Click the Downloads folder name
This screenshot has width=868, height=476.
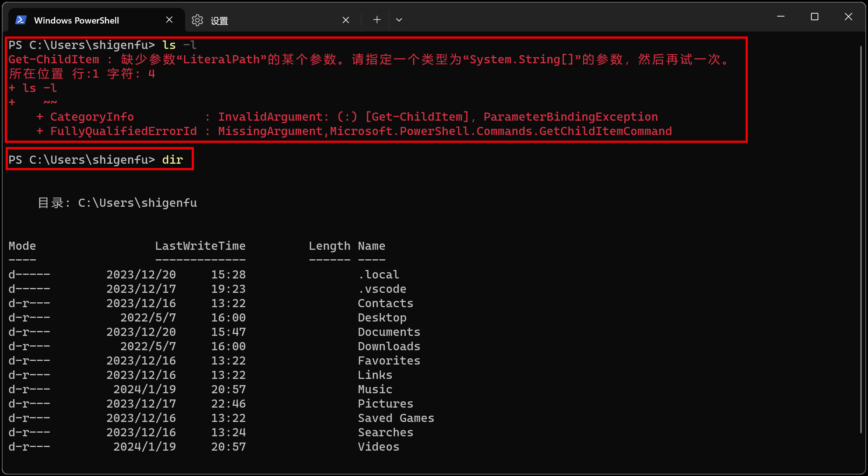(388, 346)
